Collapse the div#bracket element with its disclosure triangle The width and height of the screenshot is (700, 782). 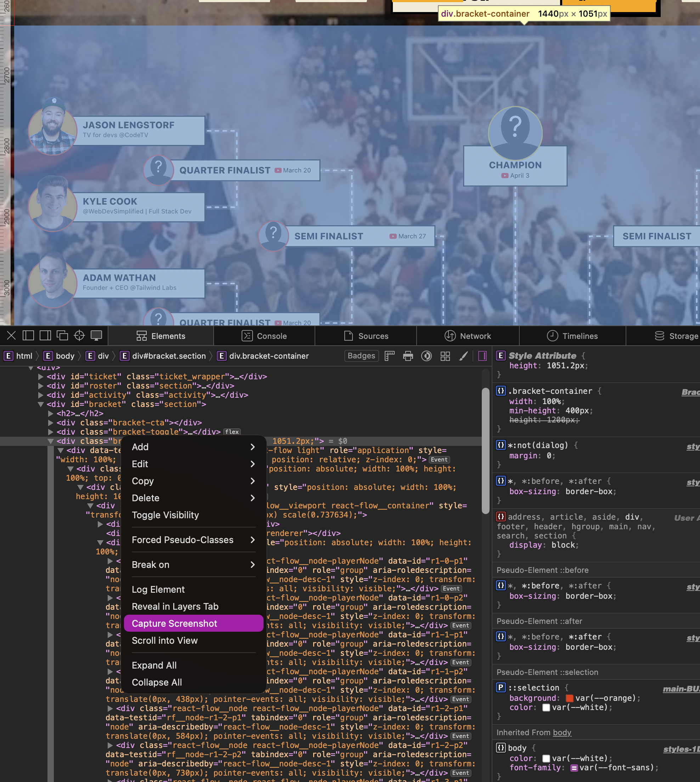[41, 404]
